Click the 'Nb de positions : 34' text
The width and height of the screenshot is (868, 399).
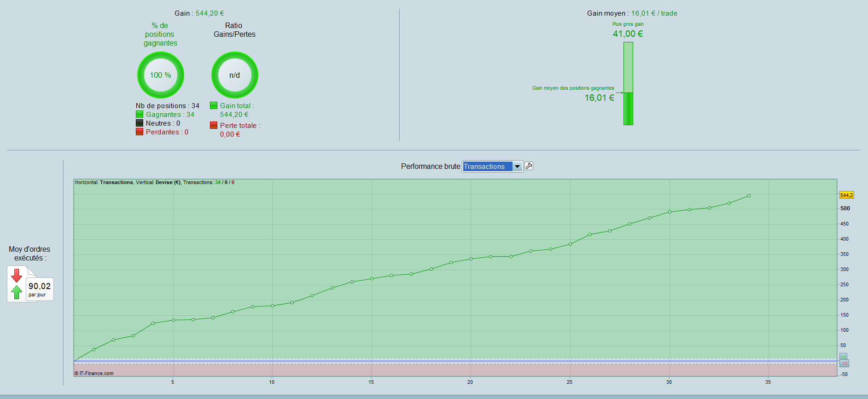167,106
